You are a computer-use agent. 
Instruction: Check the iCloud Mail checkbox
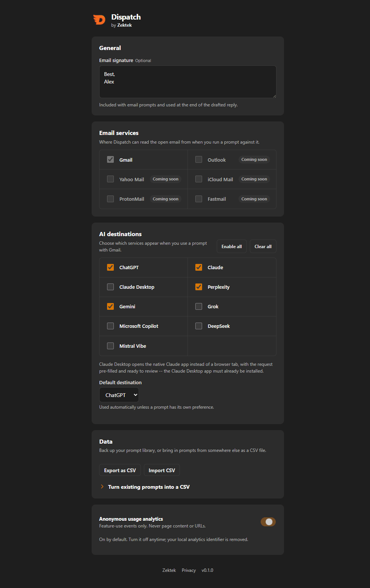click(x=199, y=179)
